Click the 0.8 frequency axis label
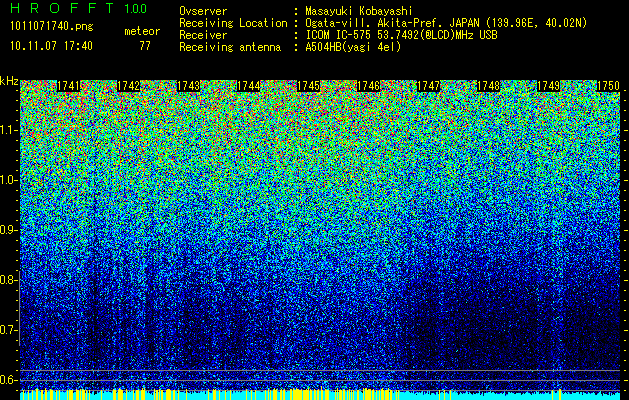Screen dimensions: 629x400 click(x=8, y=280)
